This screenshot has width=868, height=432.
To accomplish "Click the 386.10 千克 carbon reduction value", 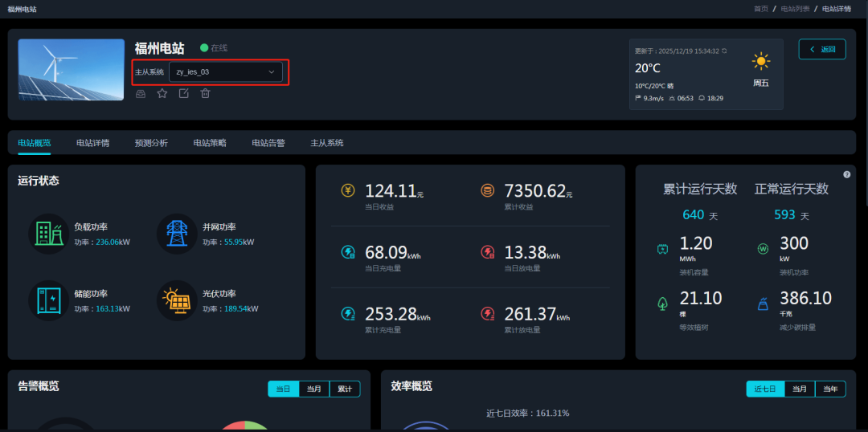I will coord(805,299).
